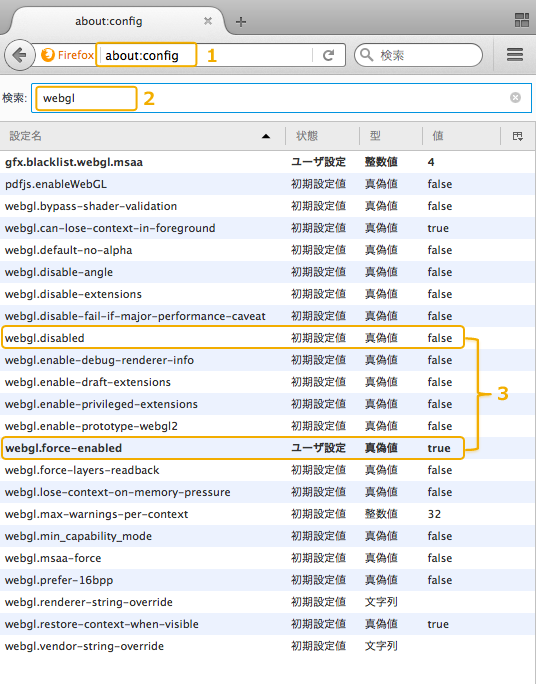Open the Firefox hamburger menu
The image size is (536, 684).
click(515, 55)
